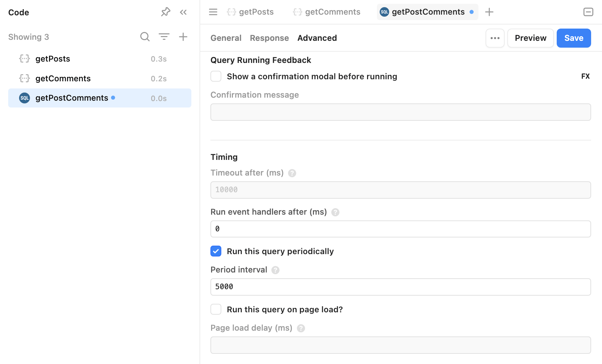The image size is (602, 364).
Task: Click the Query Running Feedback heading
Action: click(261, 60)
